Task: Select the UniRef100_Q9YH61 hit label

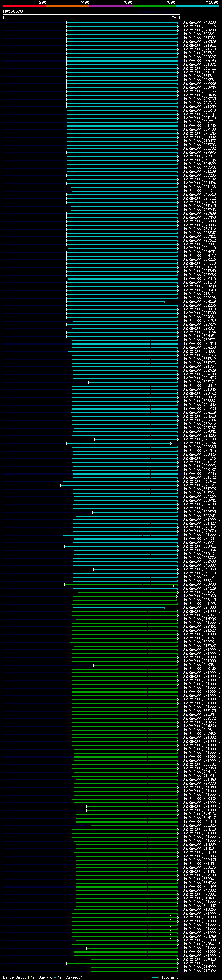Action: click(x=199, y=626)
